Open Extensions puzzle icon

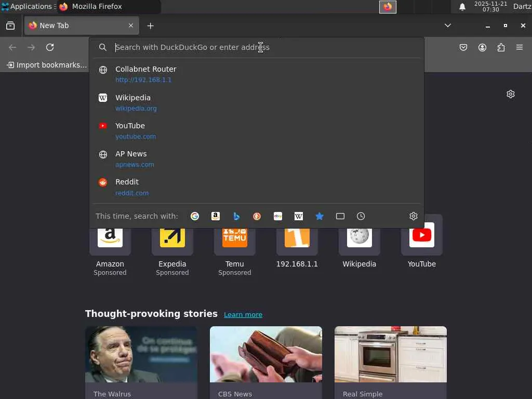[x=501, y=47]
